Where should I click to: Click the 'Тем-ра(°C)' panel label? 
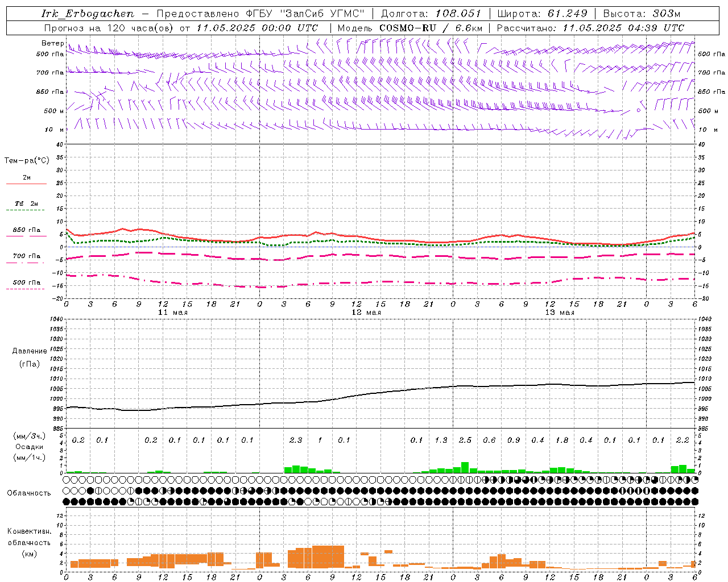[27, 161]
